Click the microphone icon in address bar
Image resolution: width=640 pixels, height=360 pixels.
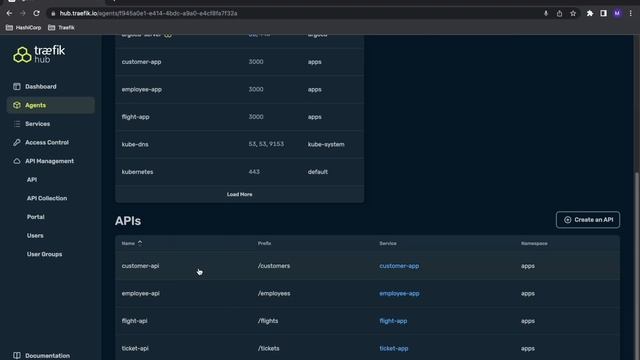coord(546,13)
